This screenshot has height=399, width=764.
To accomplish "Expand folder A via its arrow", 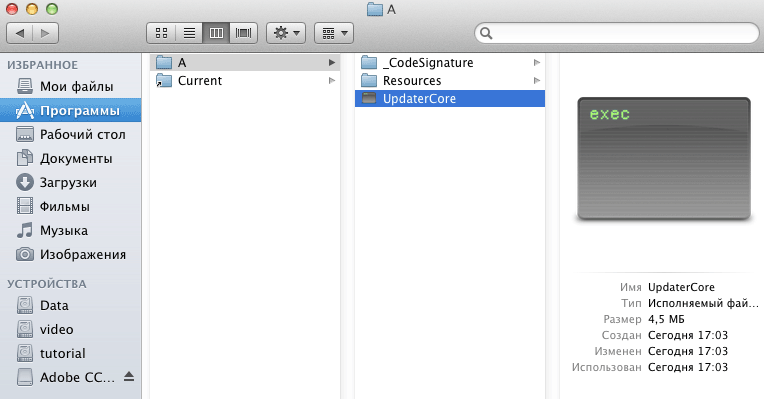I will click(x=332, y=62).
